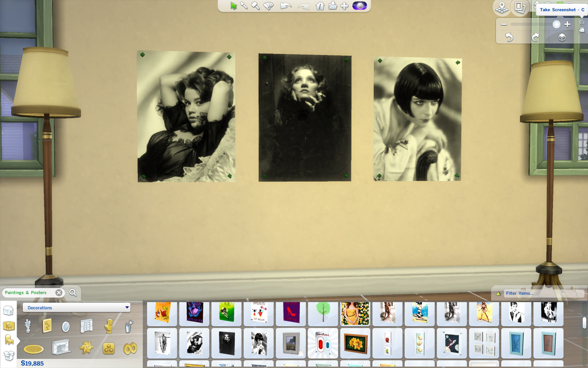Screen dimensions: 588x368
Task: Start video capture with camcorder icon
Action: 582,30
